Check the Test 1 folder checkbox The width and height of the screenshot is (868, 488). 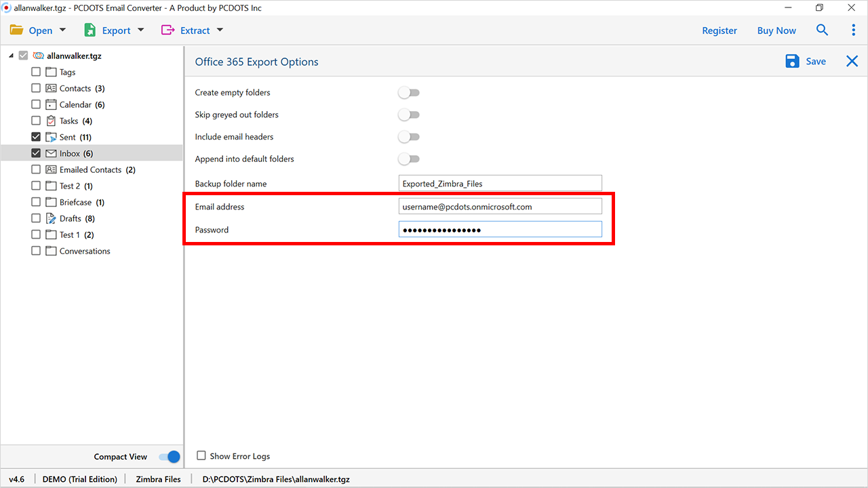point(36,235)
